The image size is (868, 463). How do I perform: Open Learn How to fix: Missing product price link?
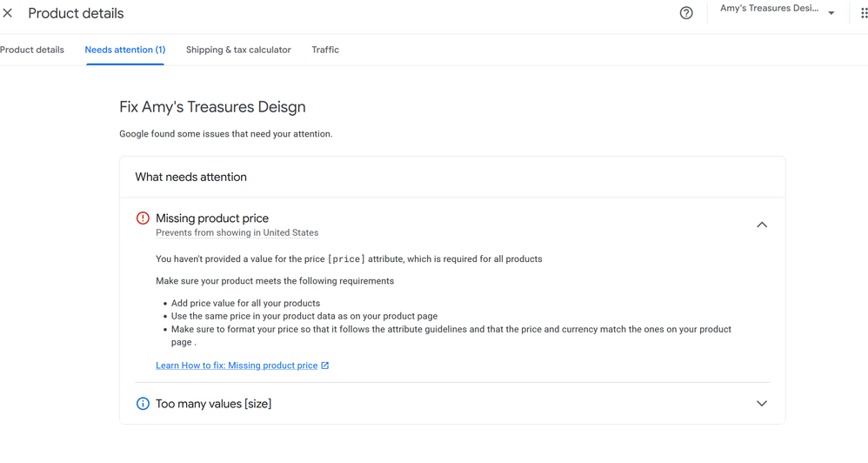point(237,366)
